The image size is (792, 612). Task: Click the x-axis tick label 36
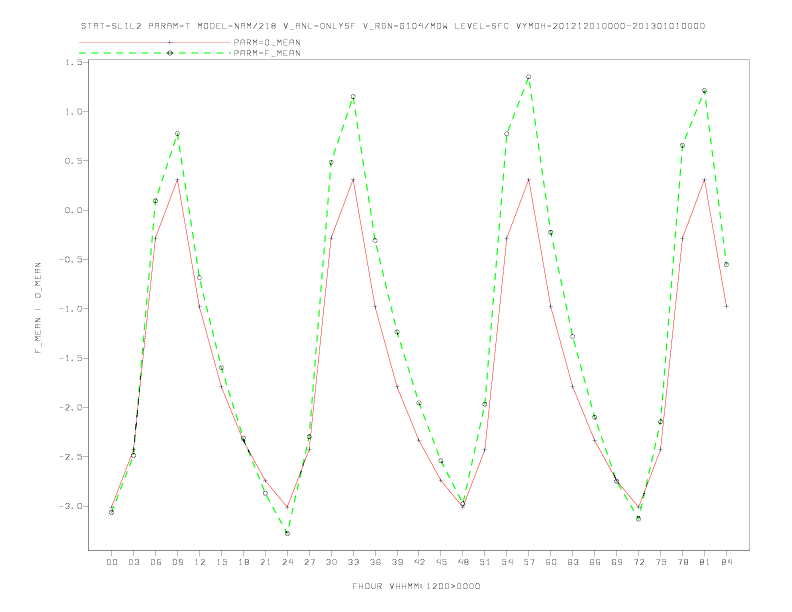(375, 562)
